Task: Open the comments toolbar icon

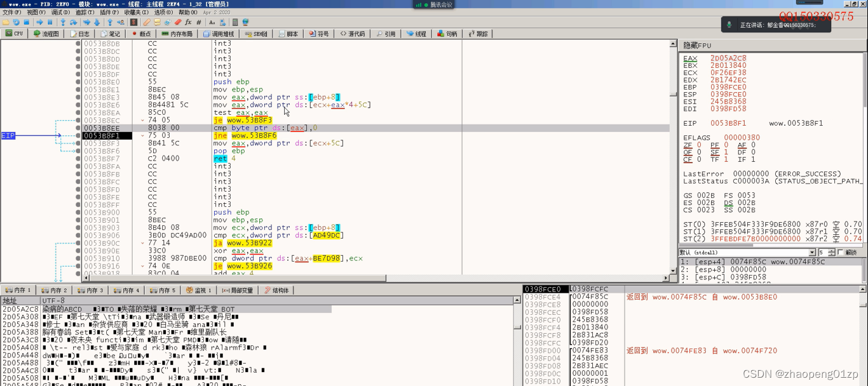Action: coord(157,22)
